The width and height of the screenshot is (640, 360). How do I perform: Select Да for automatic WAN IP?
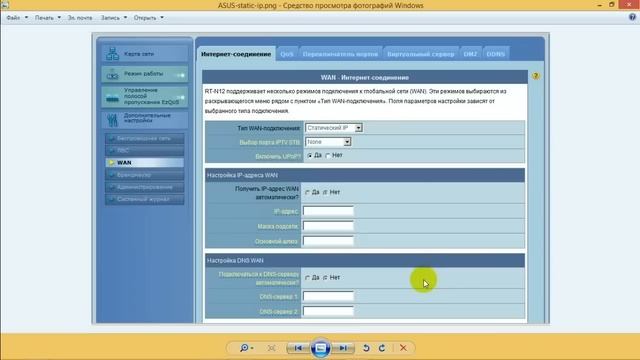[x=308, y=192]
